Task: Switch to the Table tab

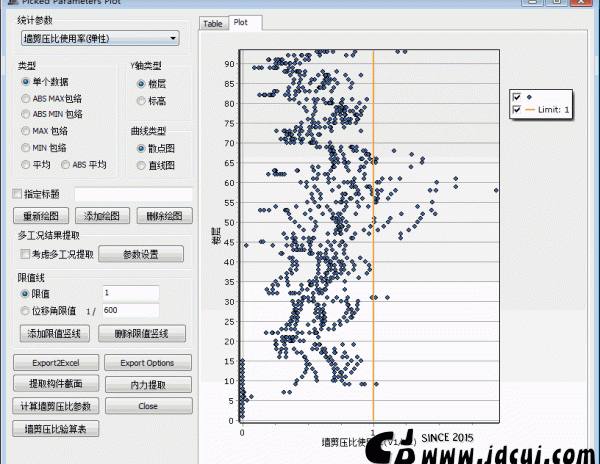Action: pyautogui.click(x=212, y=23)
